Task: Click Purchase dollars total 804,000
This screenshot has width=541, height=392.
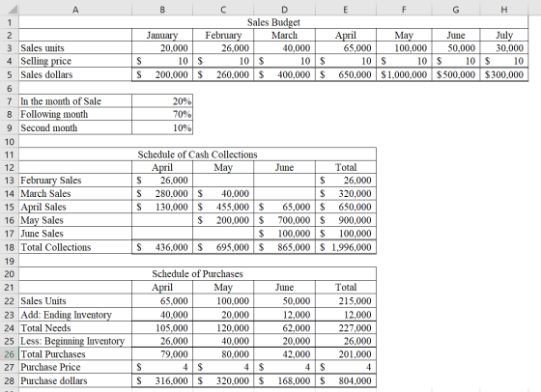Action: pos(346,380)
